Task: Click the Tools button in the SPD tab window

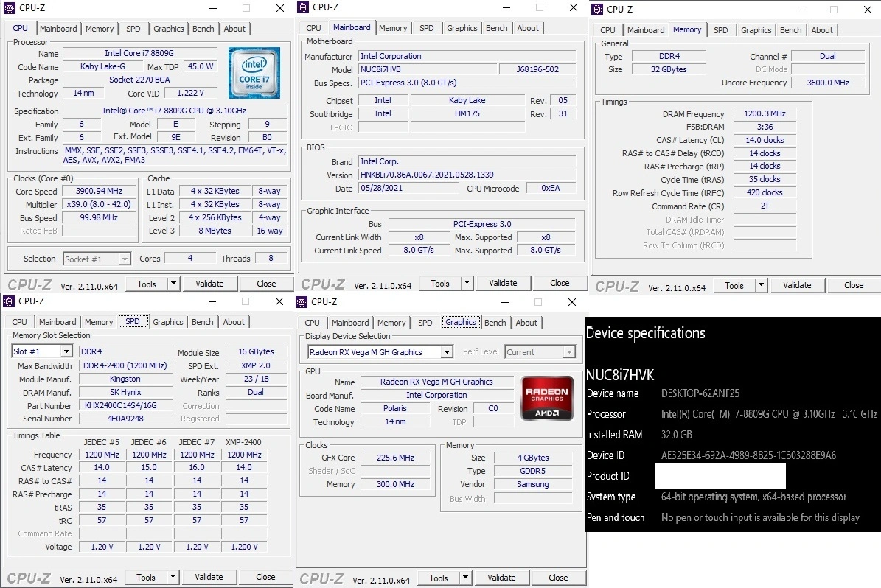Action: [x=145, y=577]
